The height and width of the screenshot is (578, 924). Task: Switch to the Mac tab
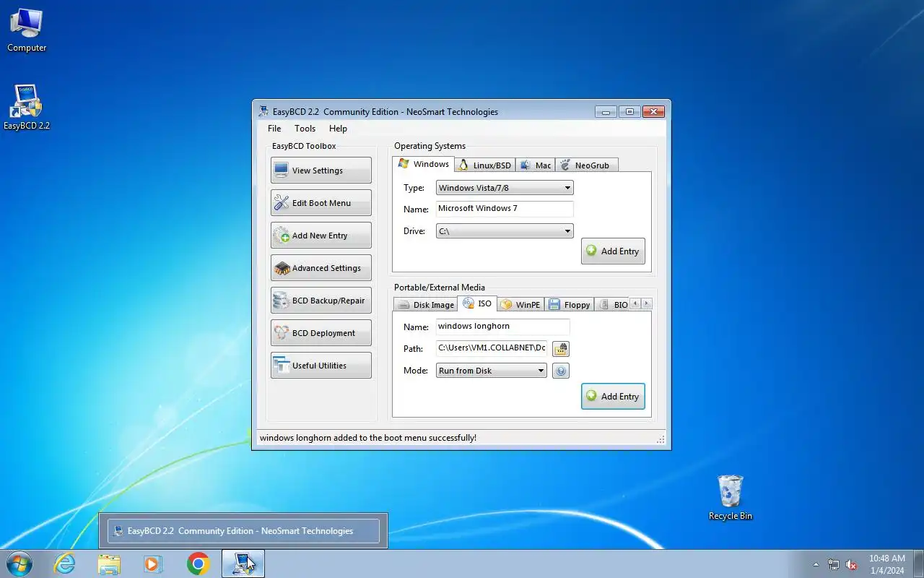[535, 165]
